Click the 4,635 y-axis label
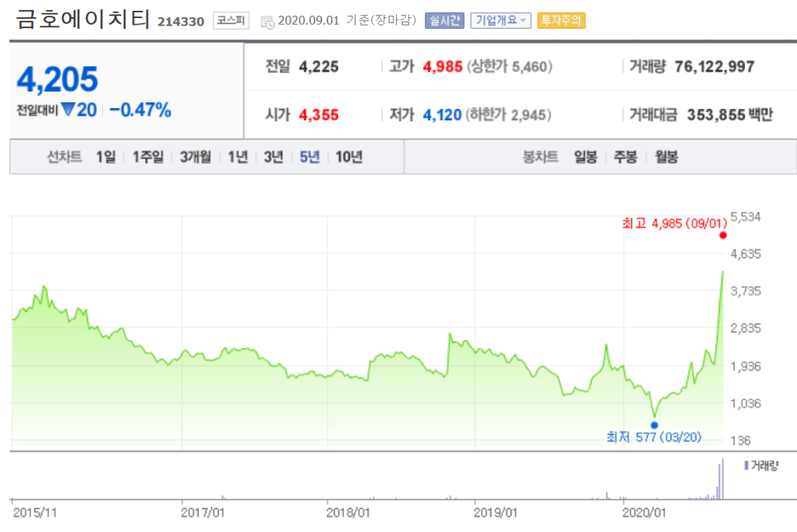Image resolution: width=797 pixels, height=532 pixels. tap(746, 254)
